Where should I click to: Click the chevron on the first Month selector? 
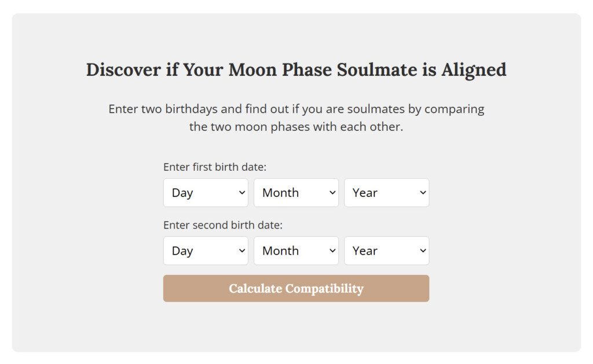pos(332,192)
